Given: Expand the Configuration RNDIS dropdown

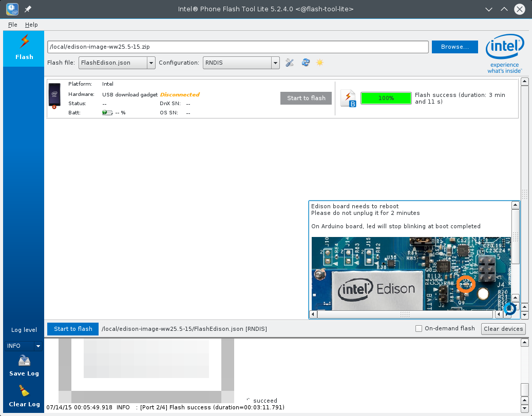Looking at the screenshot, I should click(275, 63).
